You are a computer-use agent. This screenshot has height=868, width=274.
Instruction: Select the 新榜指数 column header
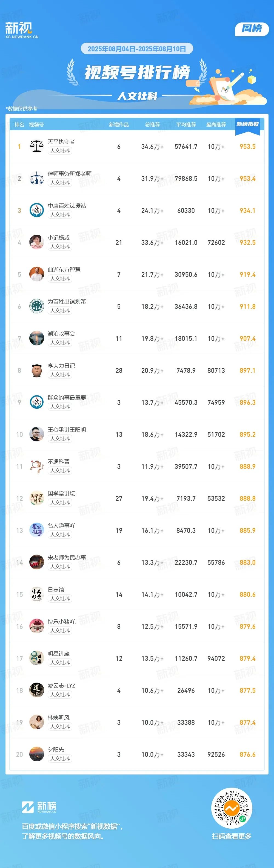248,124
